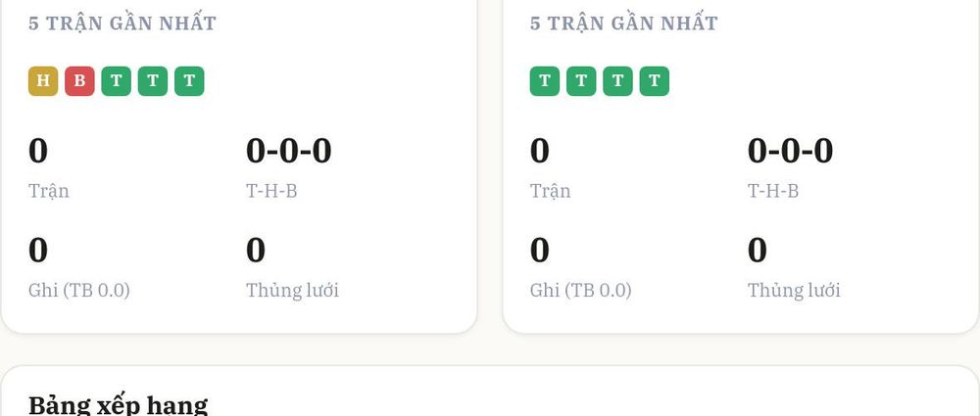Screen dimensions: 980x416
Task: Click right card 'Ghi (TB 0.0)' stat
Action: (580, 268)
